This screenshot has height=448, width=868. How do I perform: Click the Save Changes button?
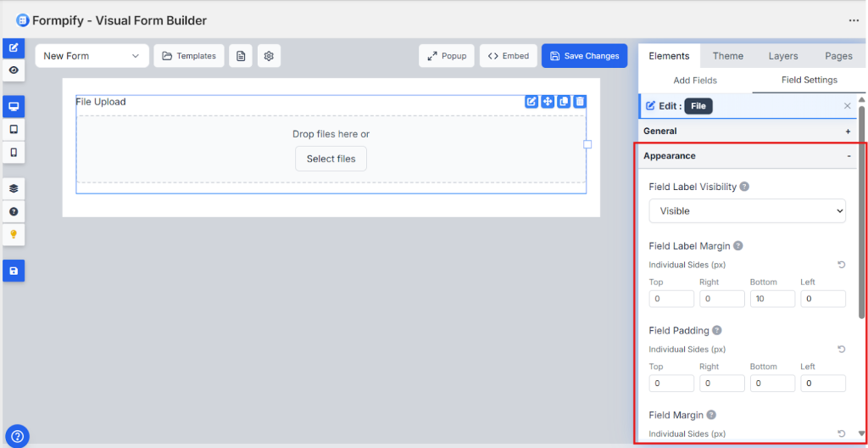coord(584,56)
